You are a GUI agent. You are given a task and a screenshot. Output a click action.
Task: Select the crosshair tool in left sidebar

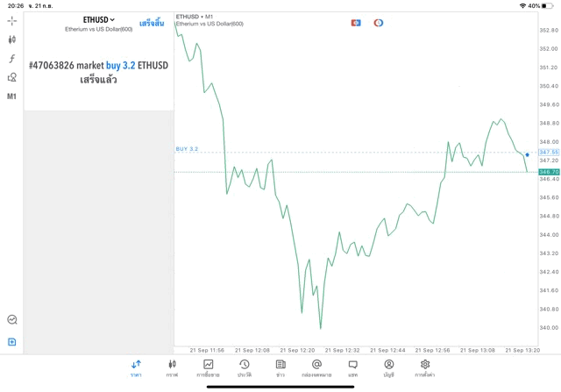pyautogui.click(x=12, y=20)
